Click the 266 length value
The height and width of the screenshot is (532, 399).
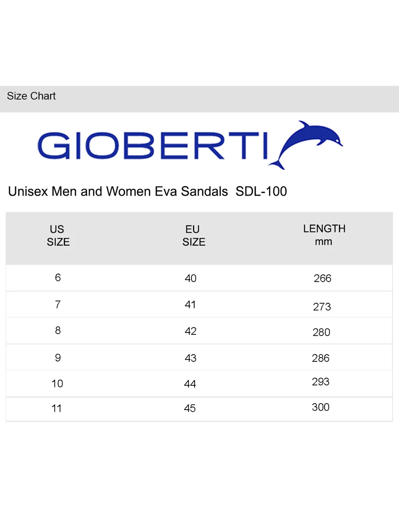point(323,278)
